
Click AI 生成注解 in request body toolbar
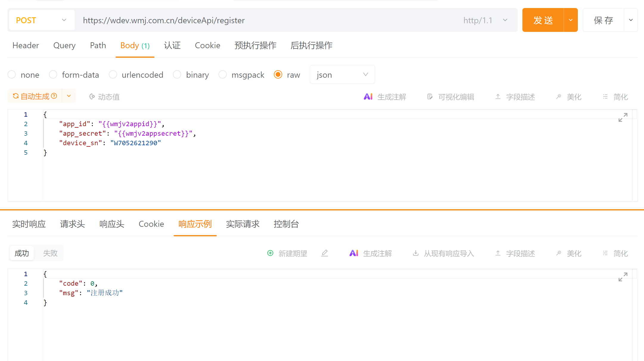385,97
